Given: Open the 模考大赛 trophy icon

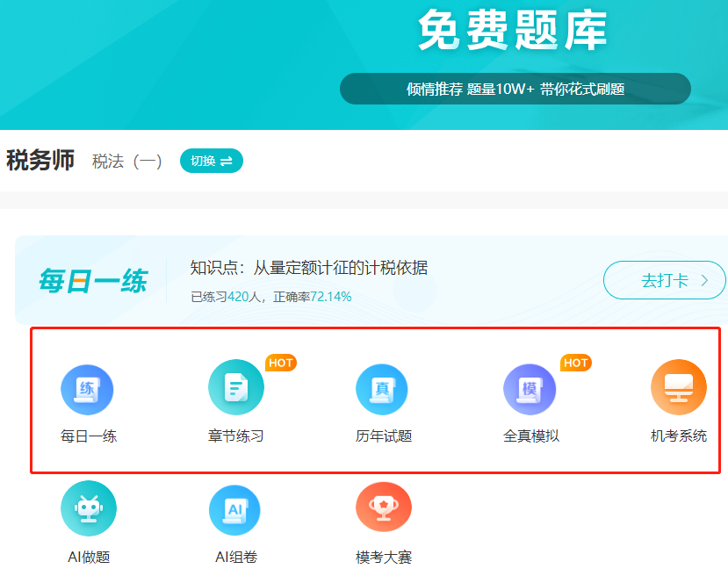Looking at the screenshot, I should [382, 508].
